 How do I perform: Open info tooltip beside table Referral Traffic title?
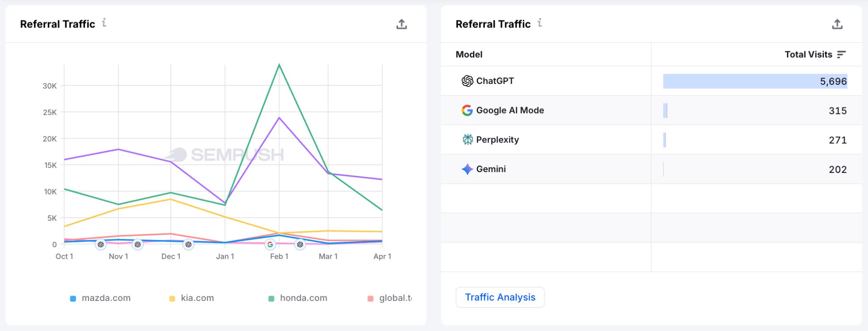point(540,23)
